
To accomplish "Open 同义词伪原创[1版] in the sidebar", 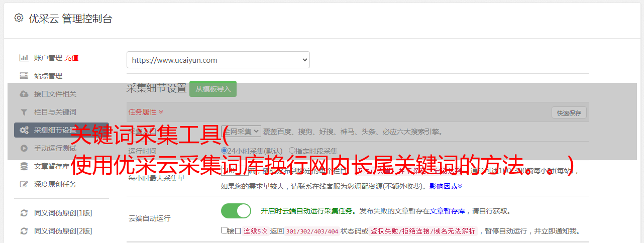I will click(63, 213).
